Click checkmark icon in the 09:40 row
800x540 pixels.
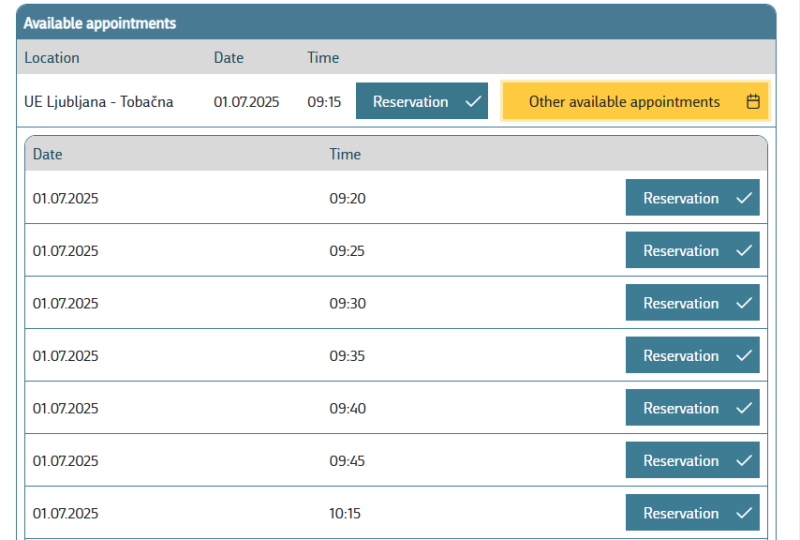[744, 408]
